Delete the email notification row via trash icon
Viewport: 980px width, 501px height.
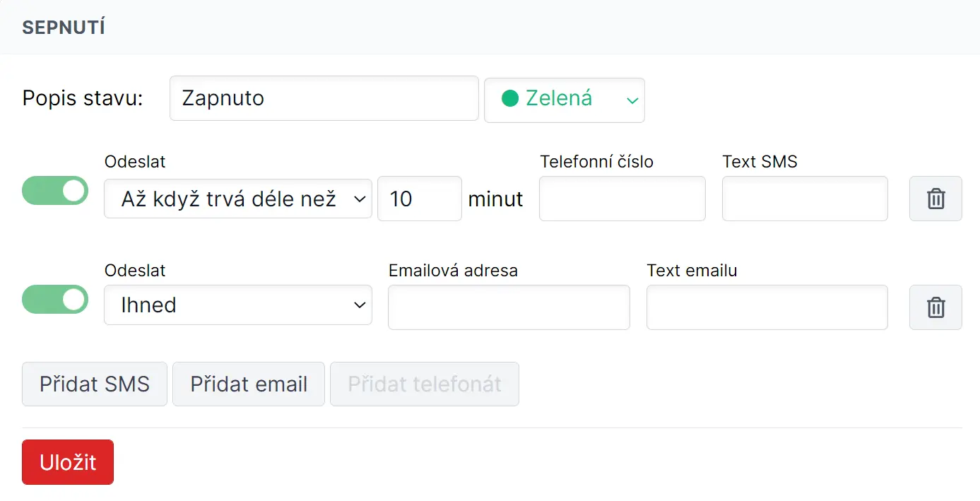click(935, 307)
